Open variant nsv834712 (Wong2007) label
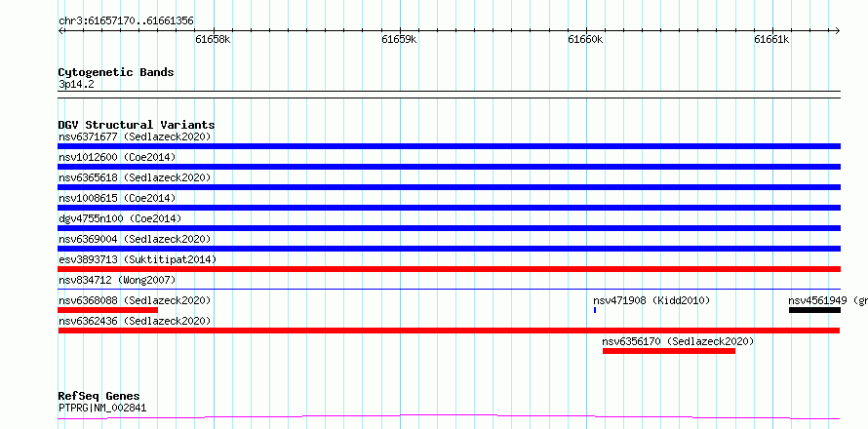 117,280
